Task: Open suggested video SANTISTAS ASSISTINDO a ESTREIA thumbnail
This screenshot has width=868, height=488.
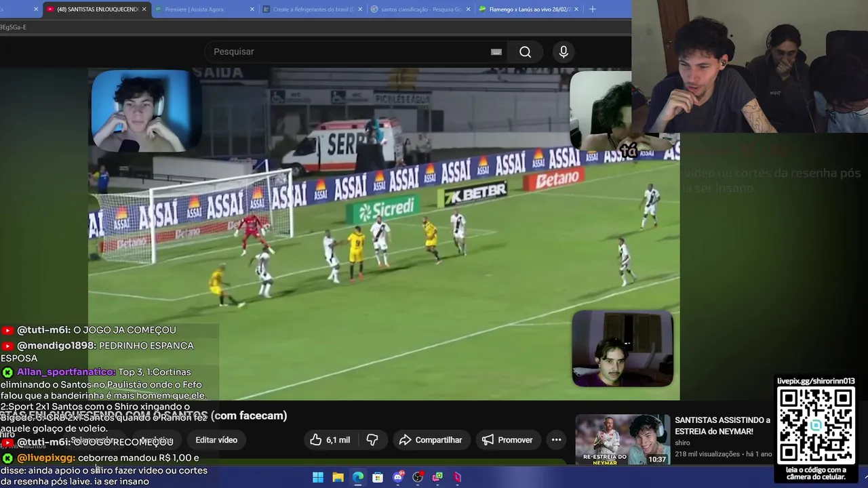Action: click(x=623, y=439)
